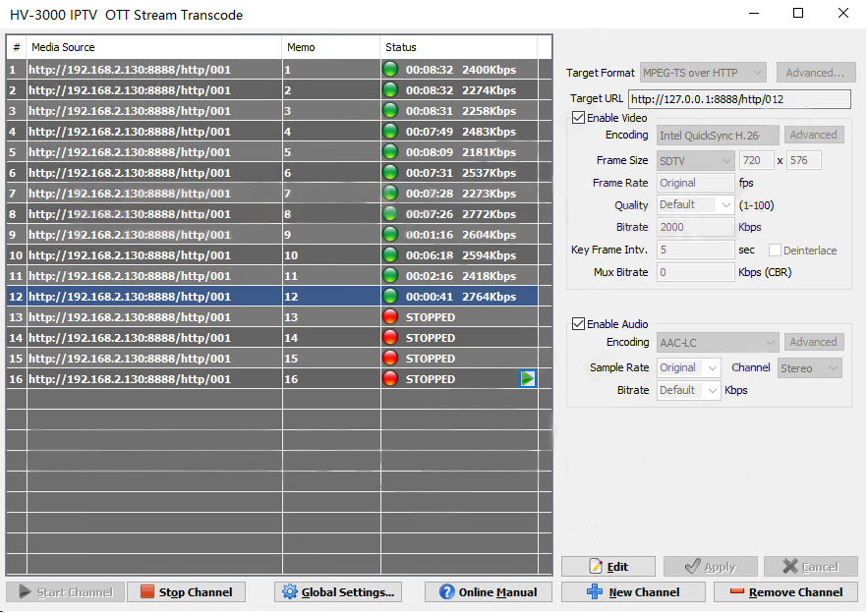Click memo cell 10
This screenshot has height=613, width=868.
pos(331,255)
